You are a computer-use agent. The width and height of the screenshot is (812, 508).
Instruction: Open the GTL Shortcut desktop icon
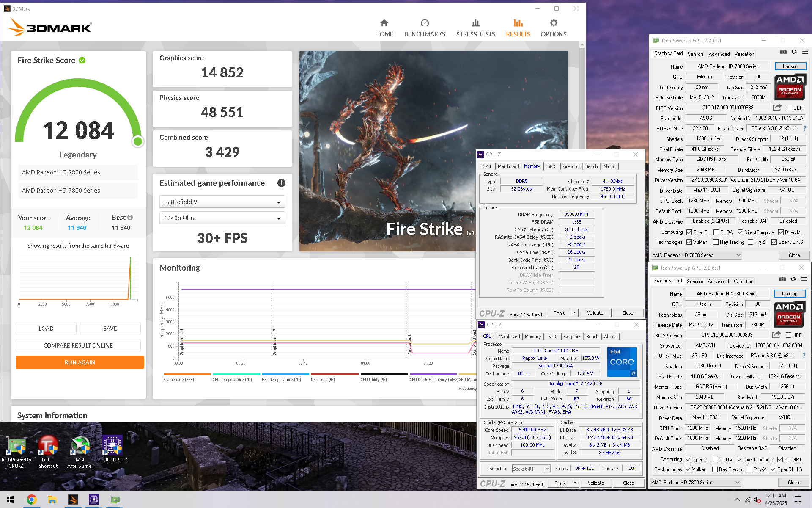coord(48,452)
